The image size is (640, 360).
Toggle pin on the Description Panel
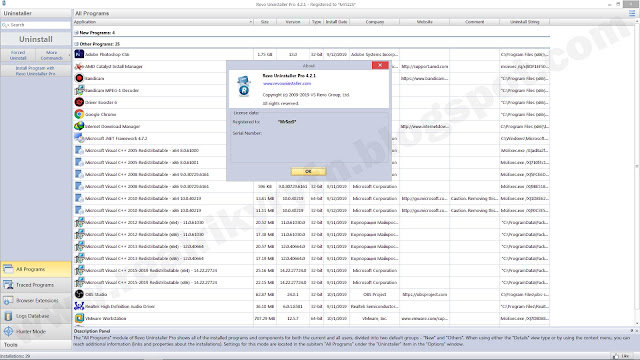[632, 331]
